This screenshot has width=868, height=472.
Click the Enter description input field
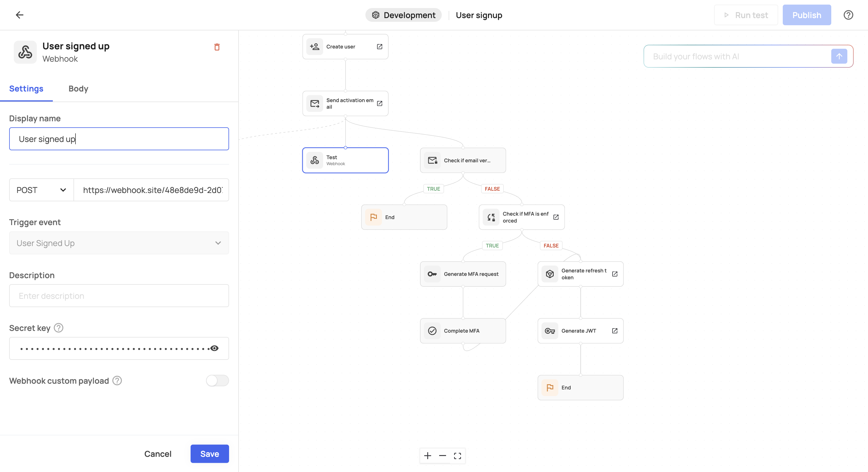(119, 296)
